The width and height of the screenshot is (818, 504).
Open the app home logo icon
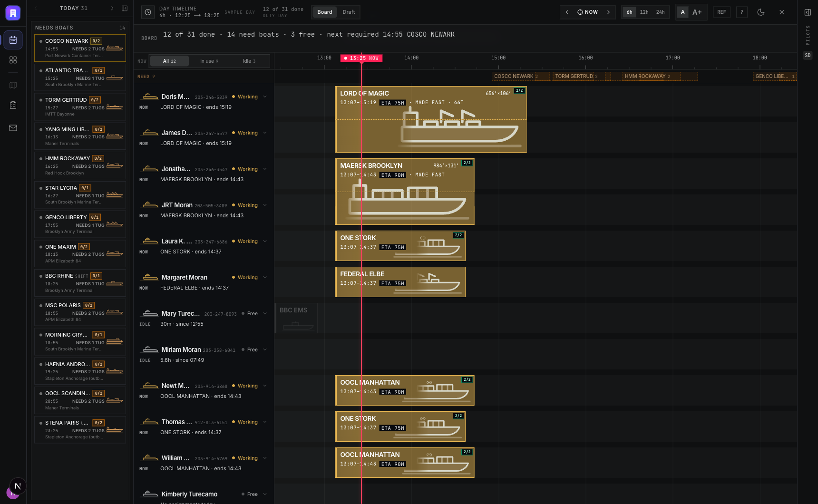[13, 13]
